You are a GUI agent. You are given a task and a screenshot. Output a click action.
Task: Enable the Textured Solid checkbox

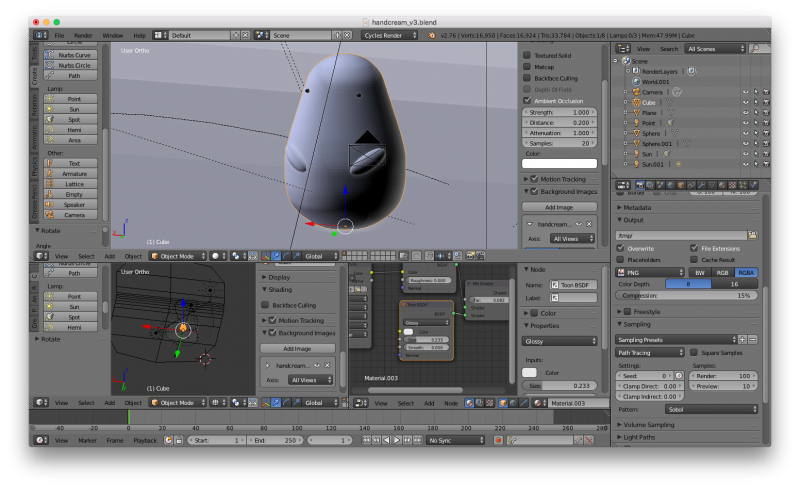click(528, 55)
